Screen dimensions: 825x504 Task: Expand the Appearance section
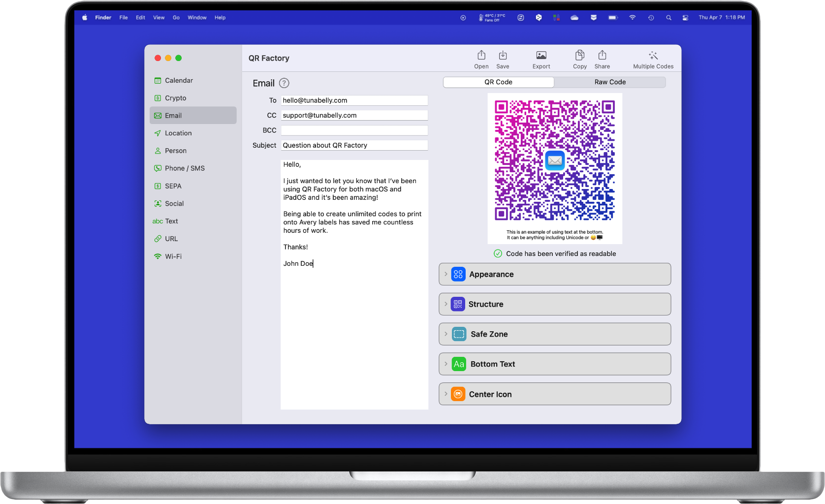(x=554, y=274)
